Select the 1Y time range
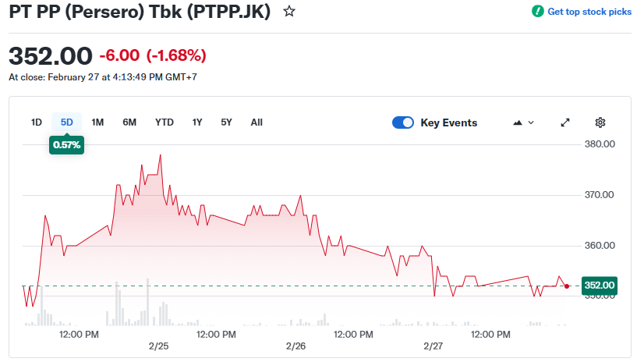The height and width of the screenshot is (362, 644). 197,122
